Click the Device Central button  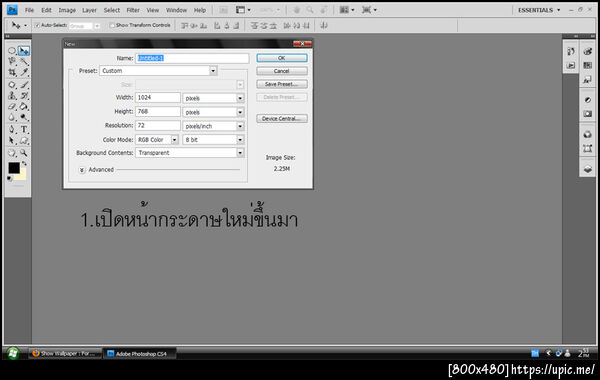point(282,119)
